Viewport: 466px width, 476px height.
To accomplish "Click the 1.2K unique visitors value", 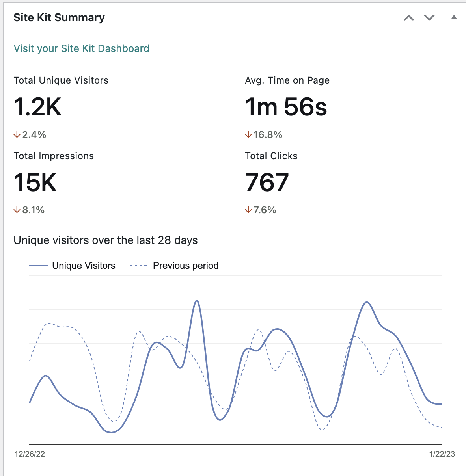I will tap(37, 106).
